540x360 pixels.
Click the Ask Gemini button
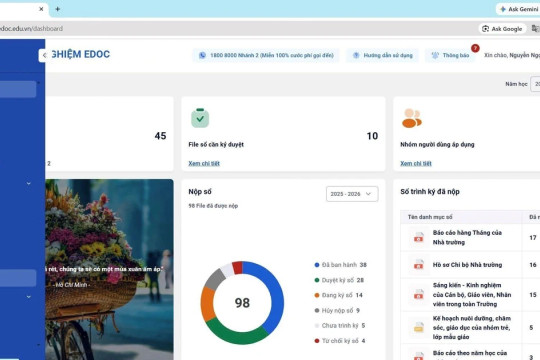[518, 9]
